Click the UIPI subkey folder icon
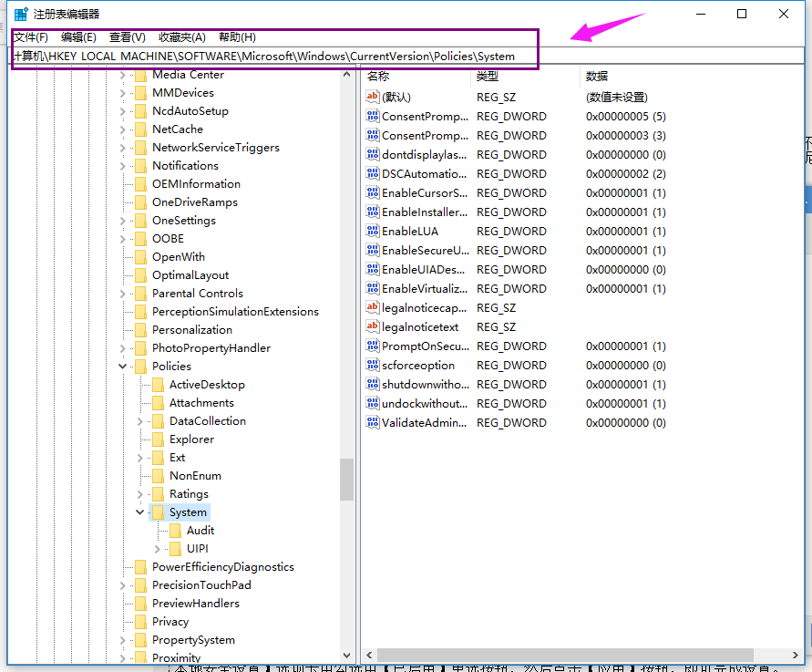Image resolution: width=812 pixels, height=672 pixels. (x=174, y=548)
